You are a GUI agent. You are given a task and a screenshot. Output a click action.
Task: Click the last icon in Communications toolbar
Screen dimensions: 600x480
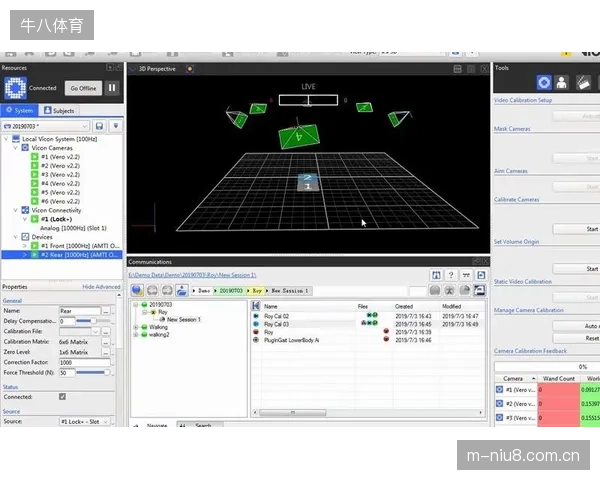coord(479,291)
